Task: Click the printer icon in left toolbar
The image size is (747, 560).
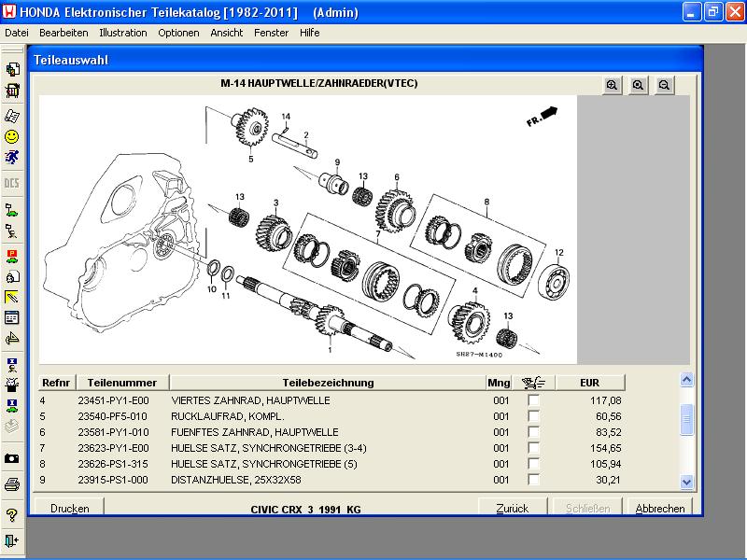Action: (12, 483)
